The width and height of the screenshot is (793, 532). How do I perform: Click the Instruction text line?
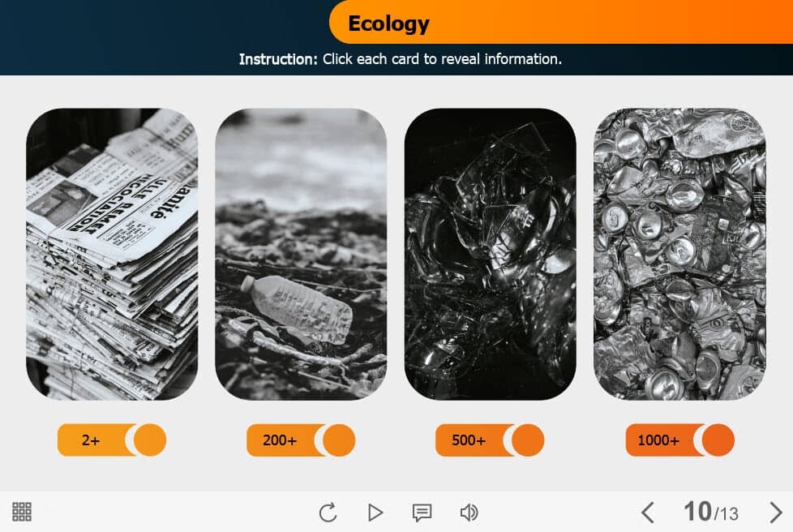400,59
